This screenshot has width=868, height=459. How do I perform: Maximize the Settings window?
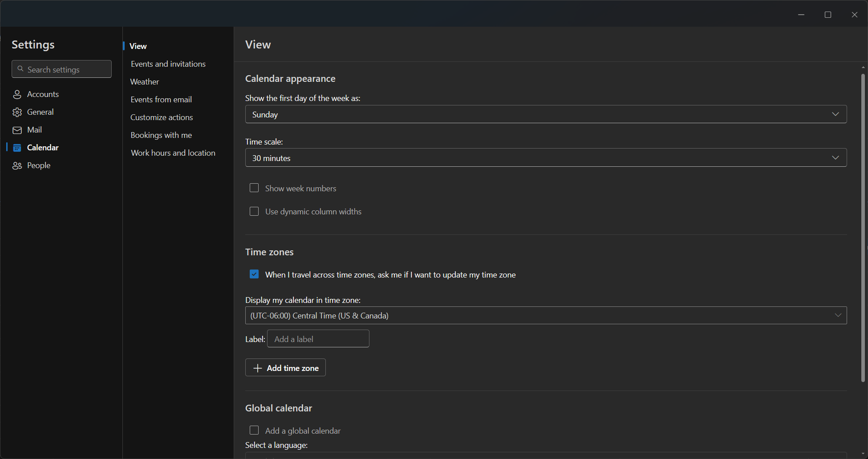828,15
